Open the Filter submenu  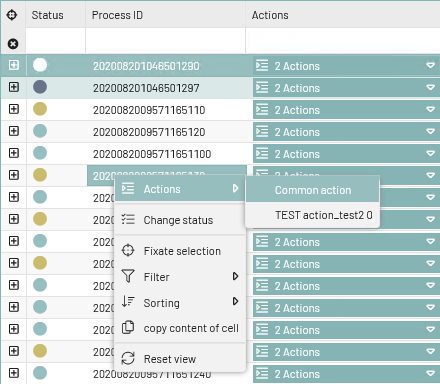point(180,277)
